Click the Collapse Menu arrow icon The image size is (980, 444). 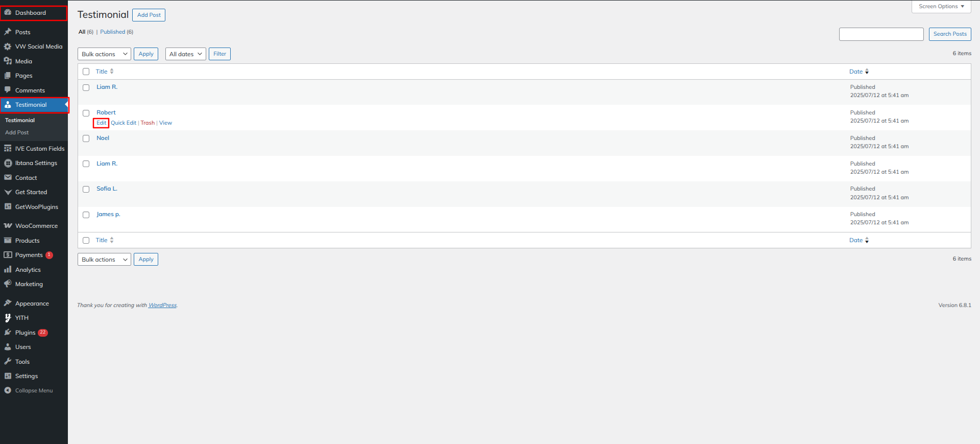(8, 390)
